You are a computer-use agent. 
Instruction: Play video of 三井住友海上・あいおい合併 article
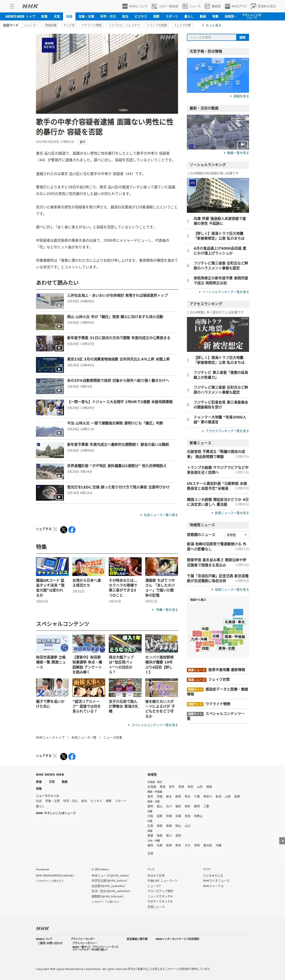(x=59, y=305)
